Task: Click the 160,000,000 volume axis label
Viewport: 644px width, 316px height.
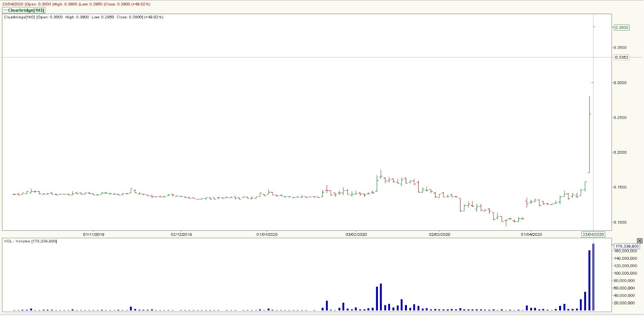Action: [625, 251]
